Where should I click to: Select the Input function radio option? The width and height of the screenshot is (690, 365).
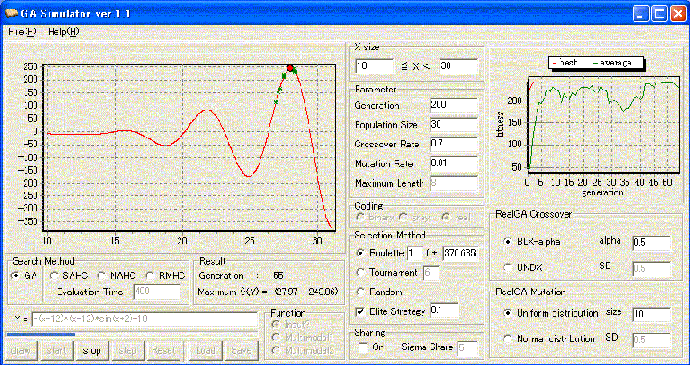click(276, 324)
